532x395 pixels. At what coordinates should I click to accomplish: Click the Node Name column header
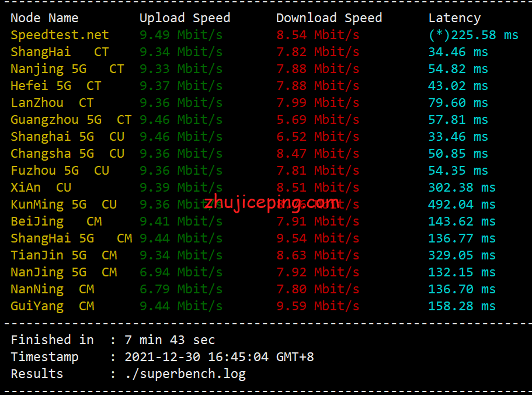coord(44,18)
